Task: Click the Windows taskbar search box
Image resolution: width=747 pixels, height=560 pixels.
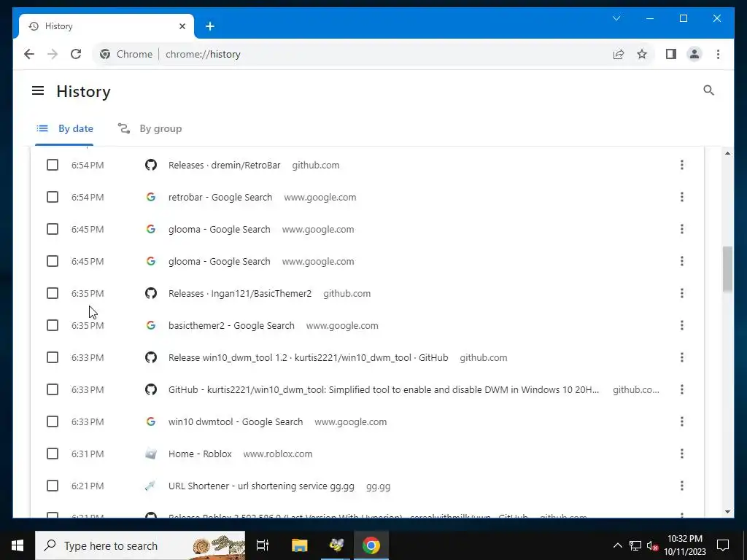Action: click(140, 545)
